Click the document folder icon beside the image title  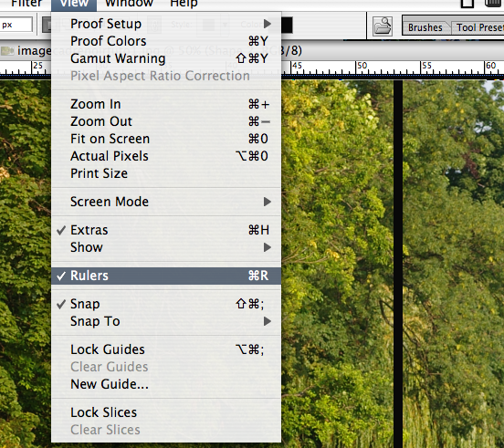click(x=7, y=51)
